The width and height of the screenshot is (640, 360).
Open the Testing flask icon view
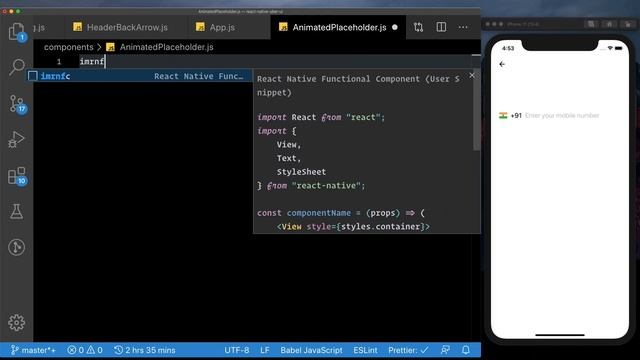point(16,211)
